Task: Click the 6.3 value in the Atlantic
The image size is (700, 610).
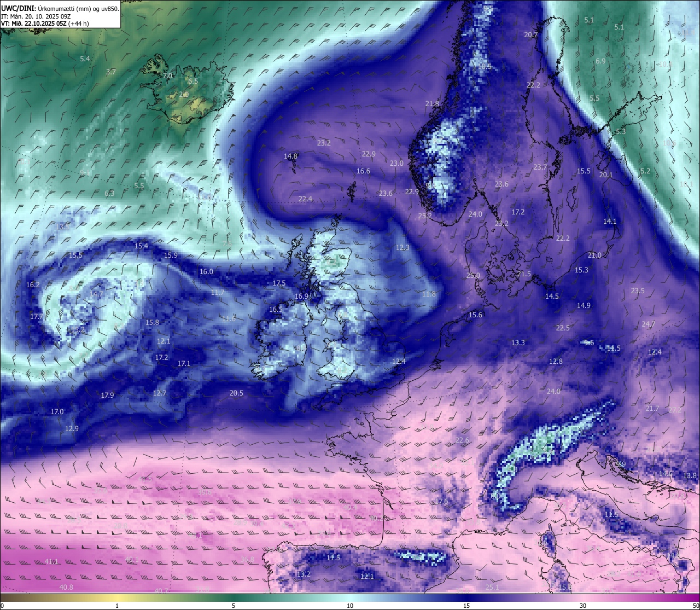Action: (109, 193)
